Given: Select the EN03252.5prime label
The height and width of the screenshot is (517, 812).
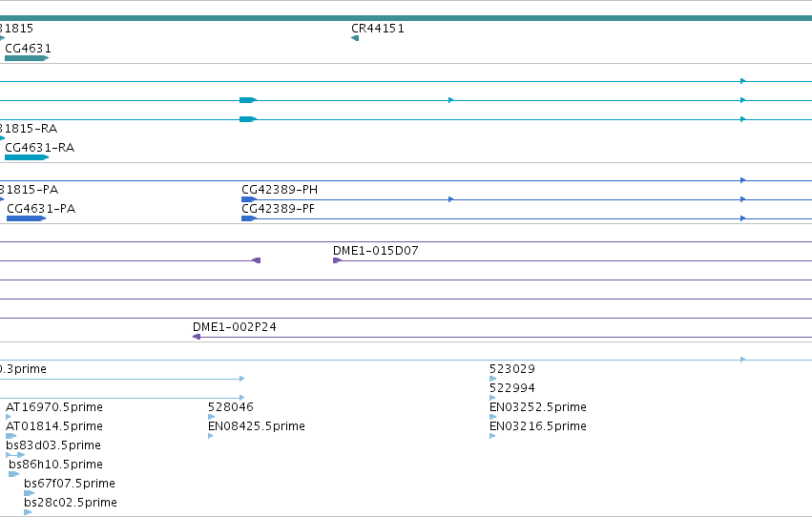Looking at the screenshot, I should 537,407.
